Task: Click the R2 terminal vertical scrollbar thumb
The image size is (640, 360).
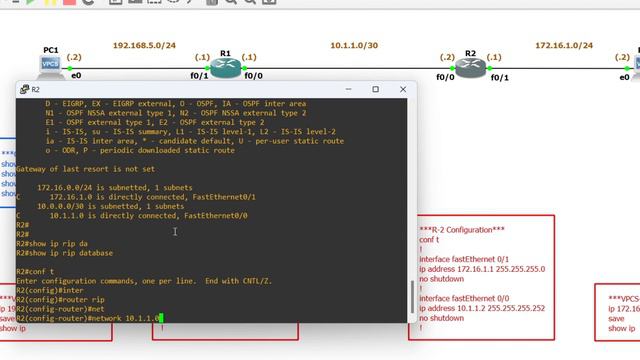Action: pyautogui.click(x=412, y=297)
